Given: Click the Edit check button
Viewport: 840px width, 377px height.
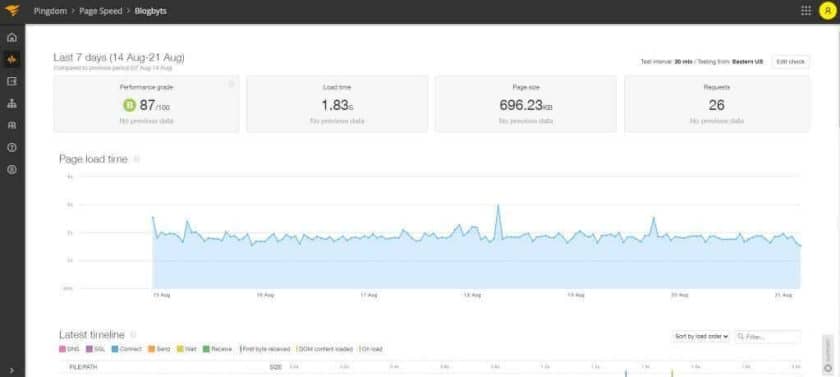Looking at the screenshot, I should click(x=791, y=62).
